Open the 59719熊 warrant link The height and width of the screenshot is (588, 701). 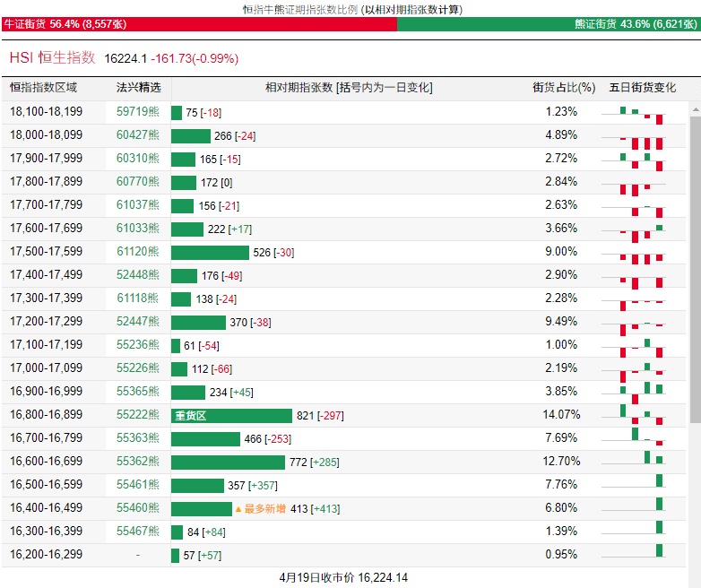point(138,111)
